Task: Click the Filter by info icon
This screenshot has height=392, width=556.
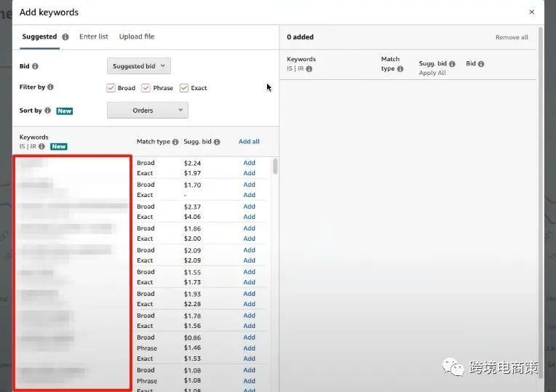Action: (x=50, y=87)
